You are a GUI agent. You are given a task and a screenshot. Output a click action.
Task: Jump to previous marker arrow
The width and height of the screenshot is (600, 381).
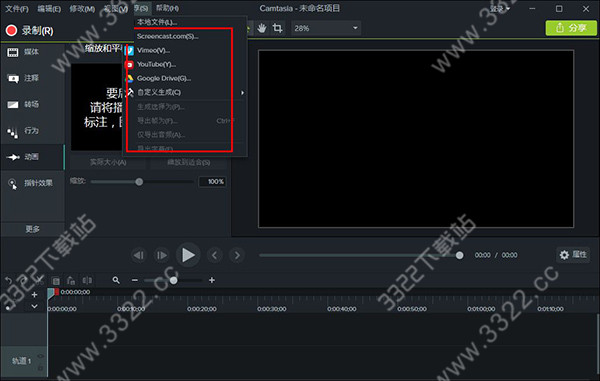pyautogui.click(x=215, y=255)
